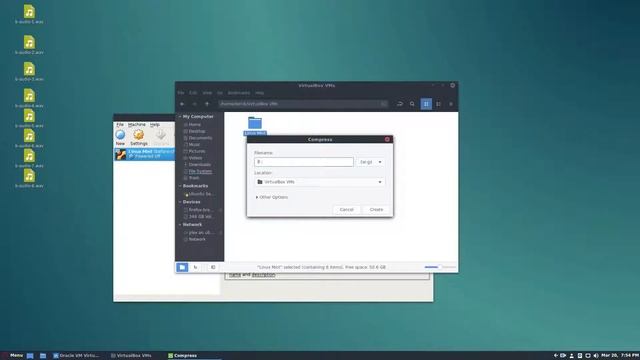
Task: Toggle location entry icon in toolbar
Action: 400,104
